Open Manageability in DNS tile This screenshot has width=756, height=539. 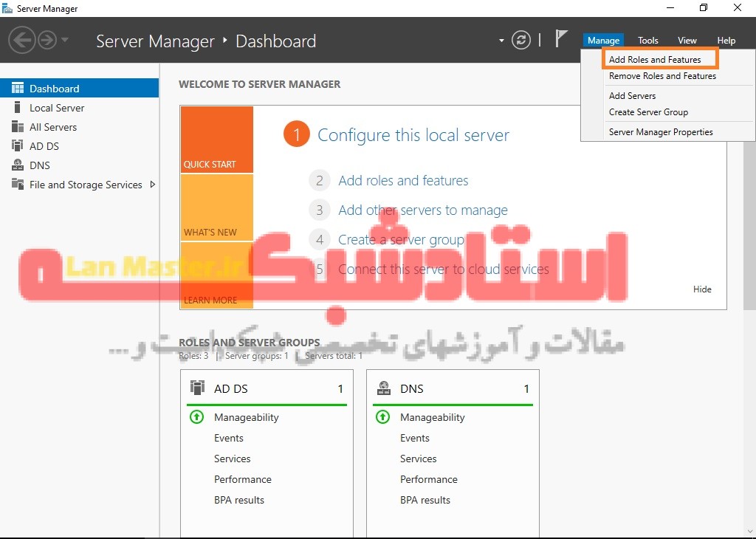433,417
